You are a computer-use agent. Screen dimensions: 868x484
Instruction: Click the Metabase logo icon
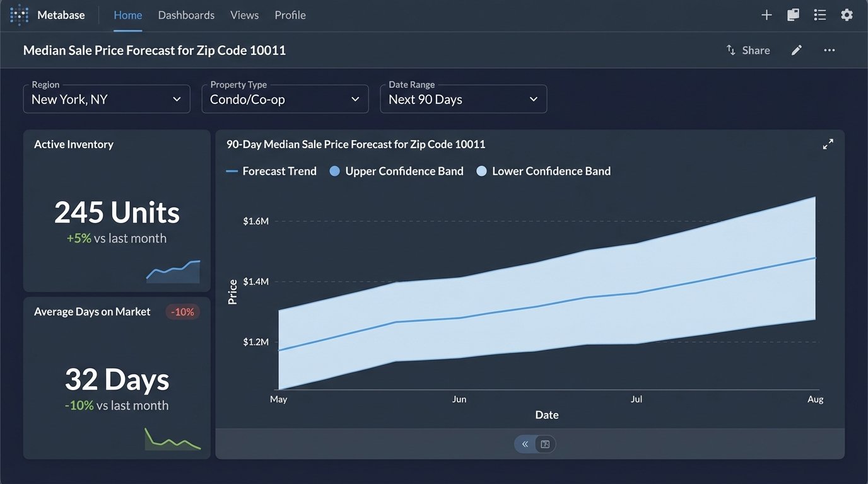tap(18, 14)
